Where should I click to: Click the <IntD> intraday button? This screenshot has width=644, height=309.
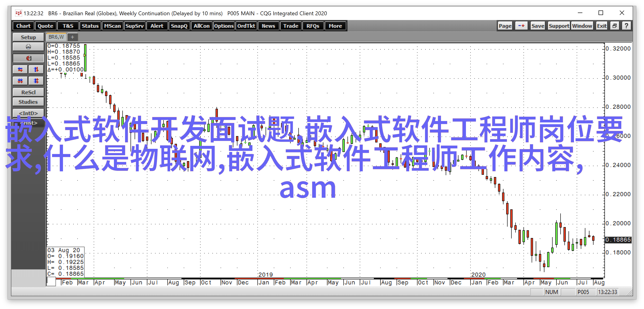click(28, 113)
